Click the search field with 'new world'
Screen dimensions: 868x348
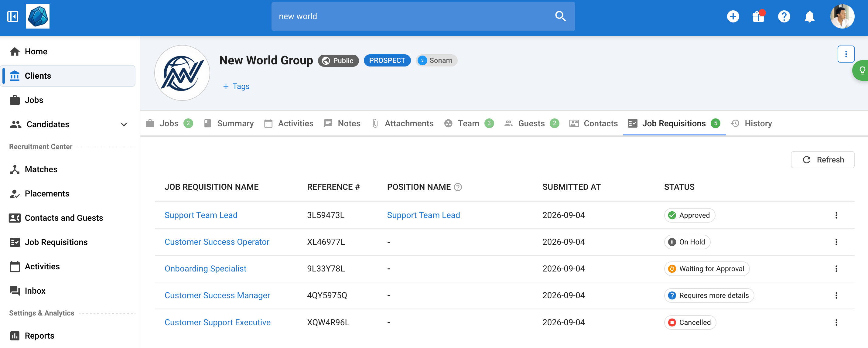423,16
